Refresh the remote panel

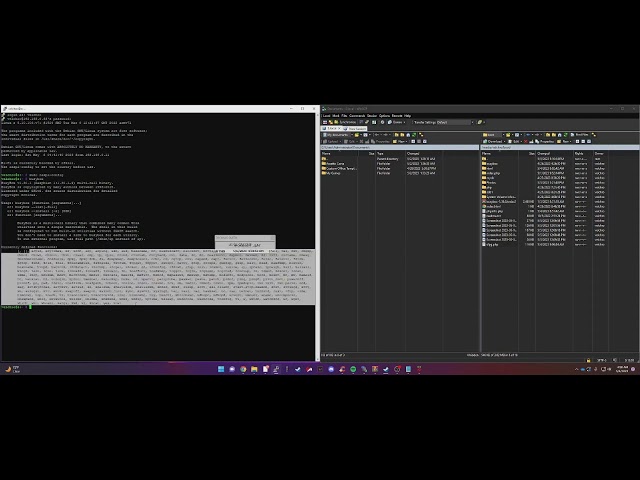tap(565, 135)
